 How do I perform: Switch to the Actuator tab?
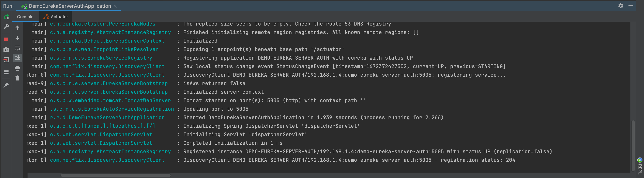(x=55, y=16)
